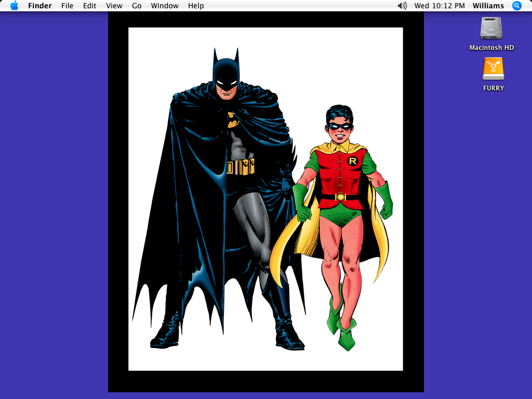Screen dimensions: 532x399
Task: Open the View menu
Action: pyautogui.click(x=114, y=6)
